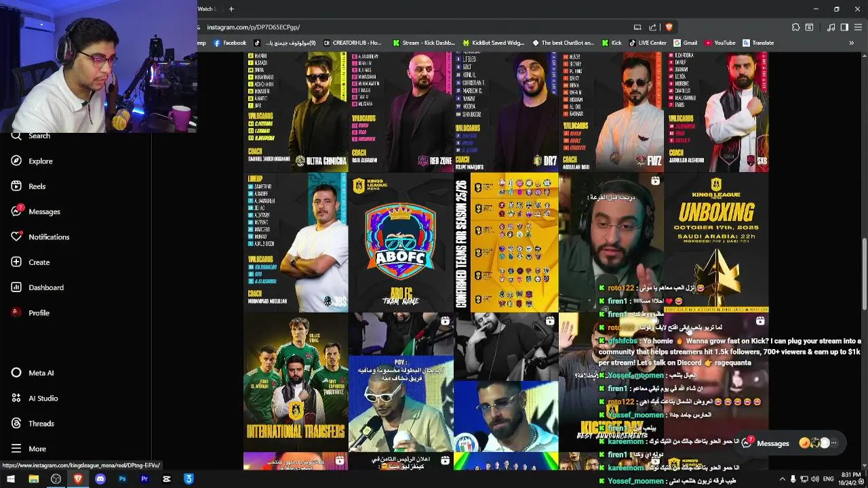This screenshot has width=868, height=488.
Task: Show hidden bookmarks with double chevron
Action: [851, 43]
